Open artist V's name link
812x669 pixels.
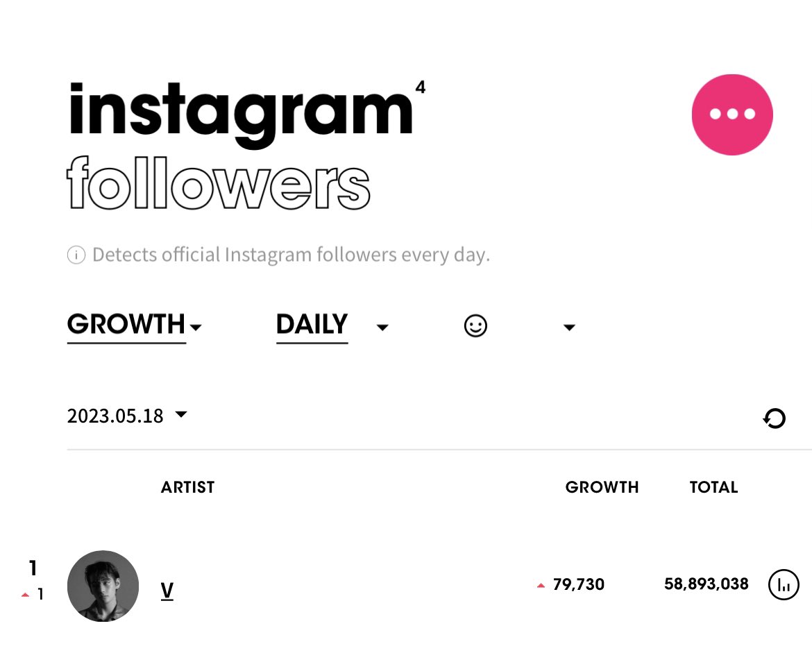tap(167, 591)
